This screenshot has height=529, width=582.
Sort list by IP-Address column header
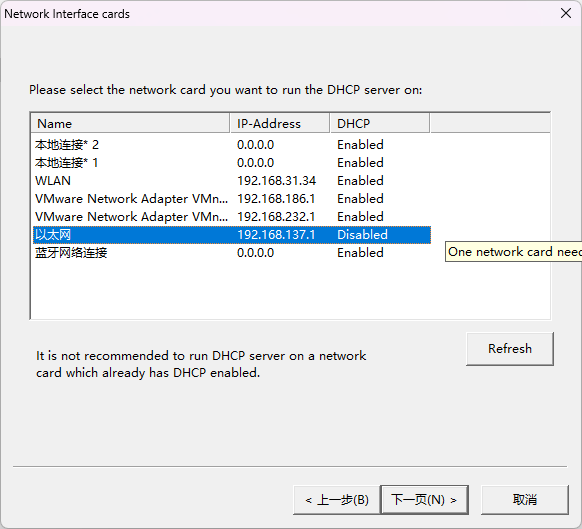[x=280, y=123]
